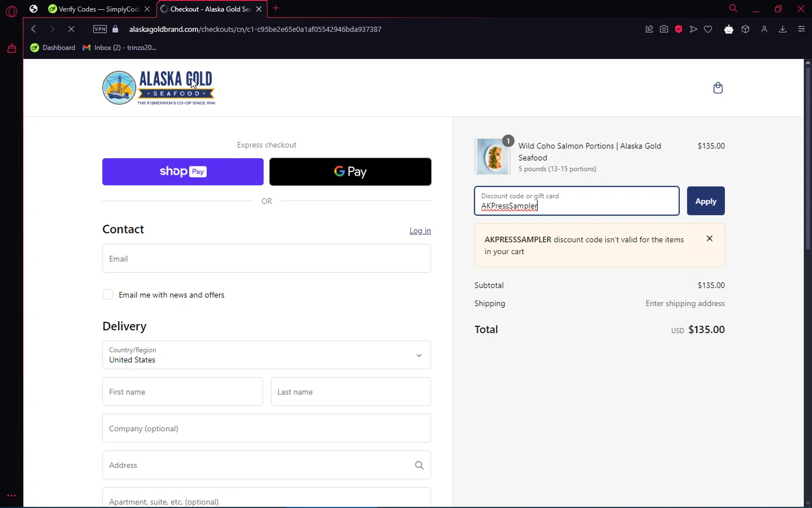This screenshot has width=812, height=508.
Task: Click the Enter shipping address text
Action: click(x=685, y=303)
